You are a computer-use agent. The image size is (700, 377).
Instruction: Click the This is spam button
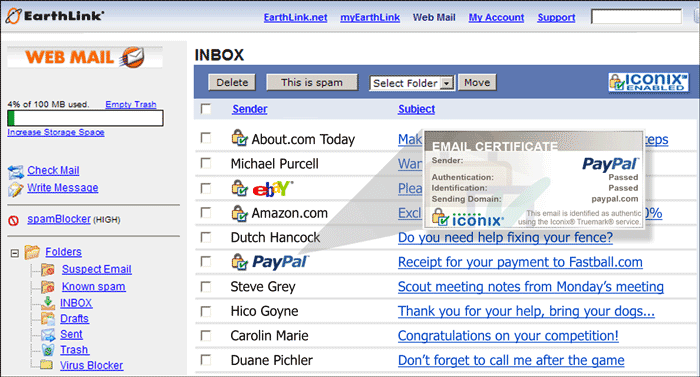[x=312, y=83]
